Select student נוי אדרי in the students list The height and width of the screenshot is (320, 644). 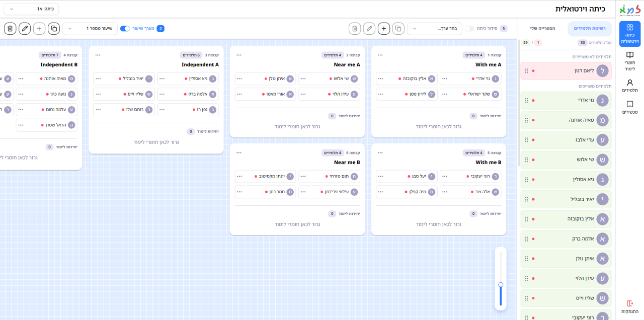tap(566, 101)
